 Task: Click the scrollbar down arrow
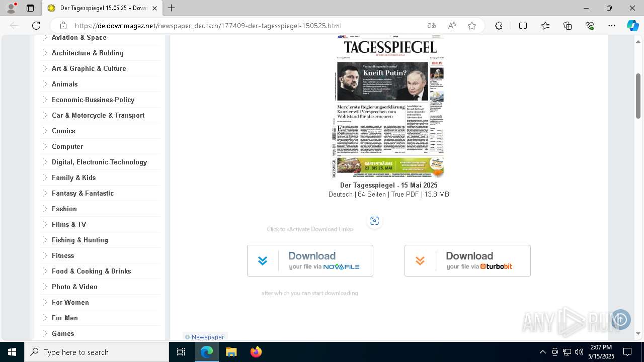coord(638,333)
